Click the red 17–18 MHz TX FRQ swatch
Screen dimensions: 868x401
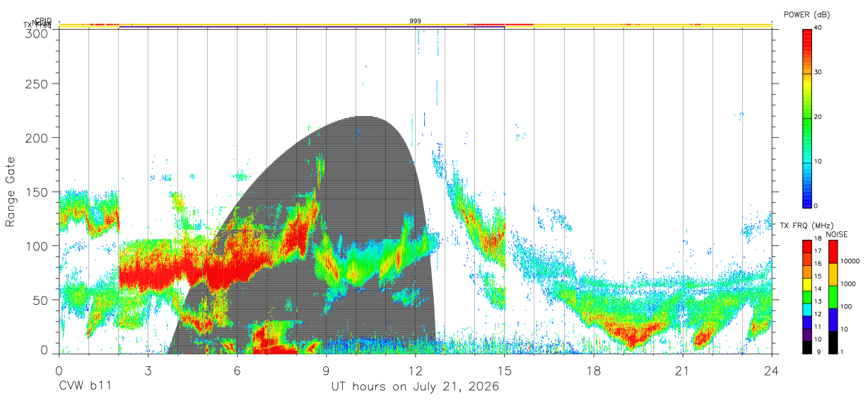tap(807, 247)
